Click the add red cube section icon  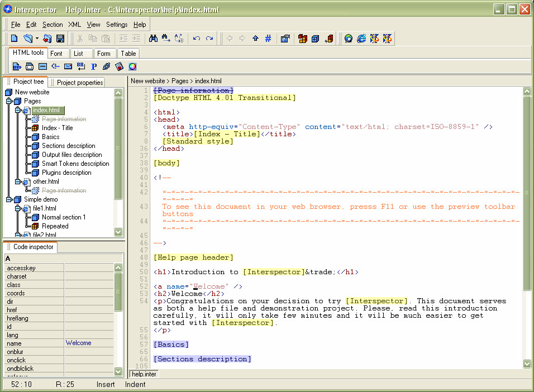(328, 39)
